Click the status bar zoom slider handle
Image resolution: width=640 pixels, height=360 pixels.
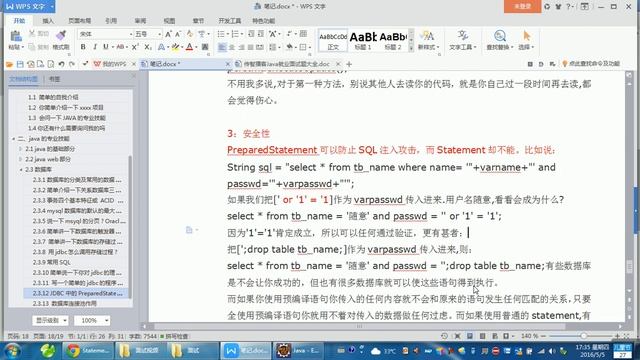583,336
